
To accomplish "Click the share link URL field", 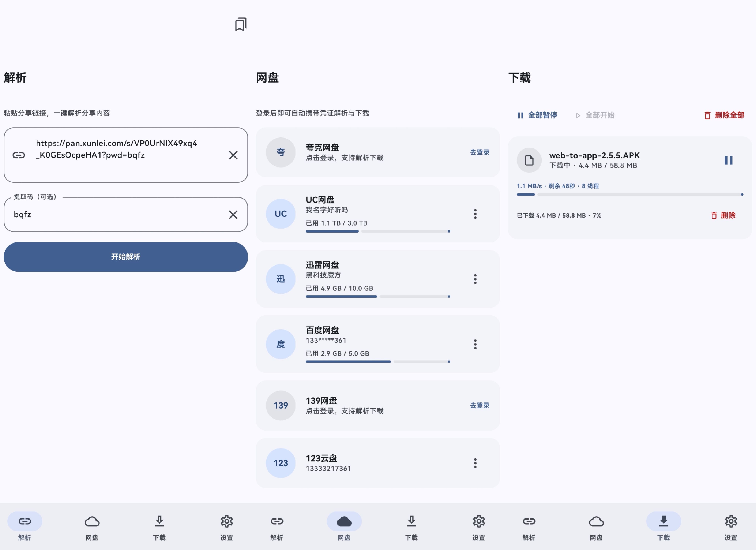I will [x=126, y=155].
